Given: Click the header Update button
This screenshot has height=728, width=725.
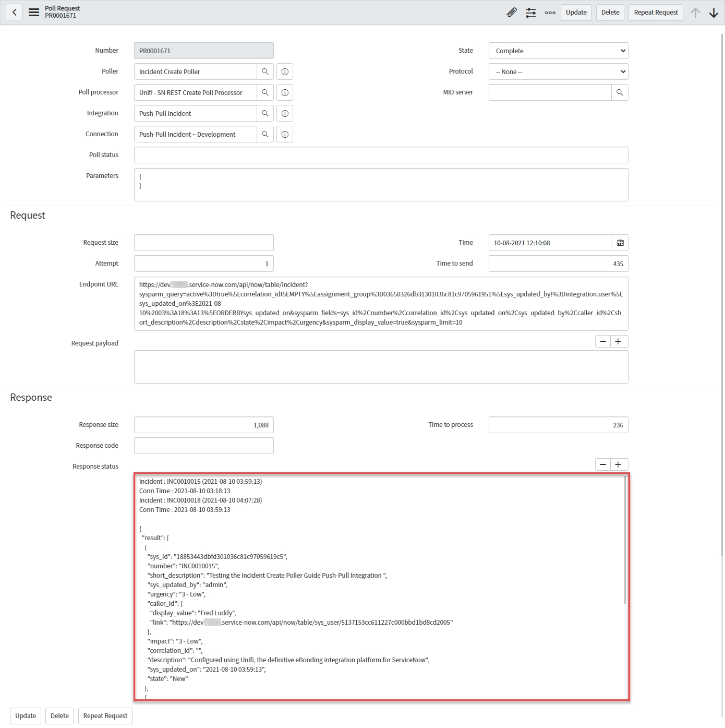Looking at the screenshot, I should [576, 13].
